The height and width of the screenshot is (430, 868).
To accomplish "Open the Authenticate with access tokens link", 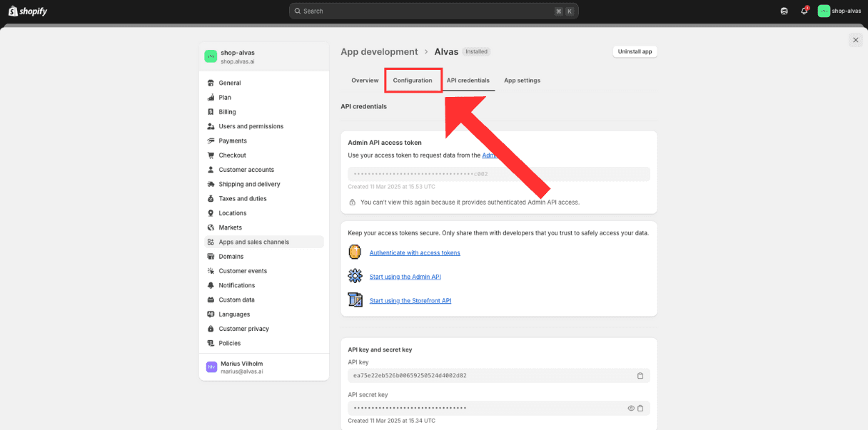I will point(415,253).
